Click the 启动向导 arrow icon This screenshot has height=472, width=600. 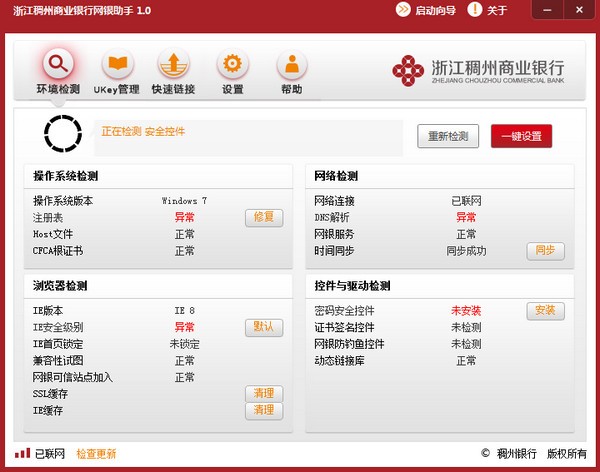pyautogui.click(x=403, y=10)
